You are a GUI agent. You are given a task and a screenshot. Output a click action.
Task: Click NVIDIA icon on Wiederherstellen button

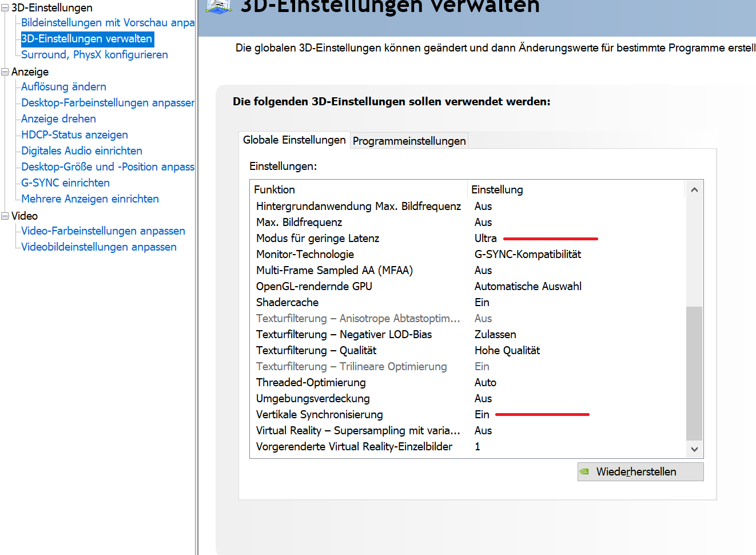(x=584, y=472)
